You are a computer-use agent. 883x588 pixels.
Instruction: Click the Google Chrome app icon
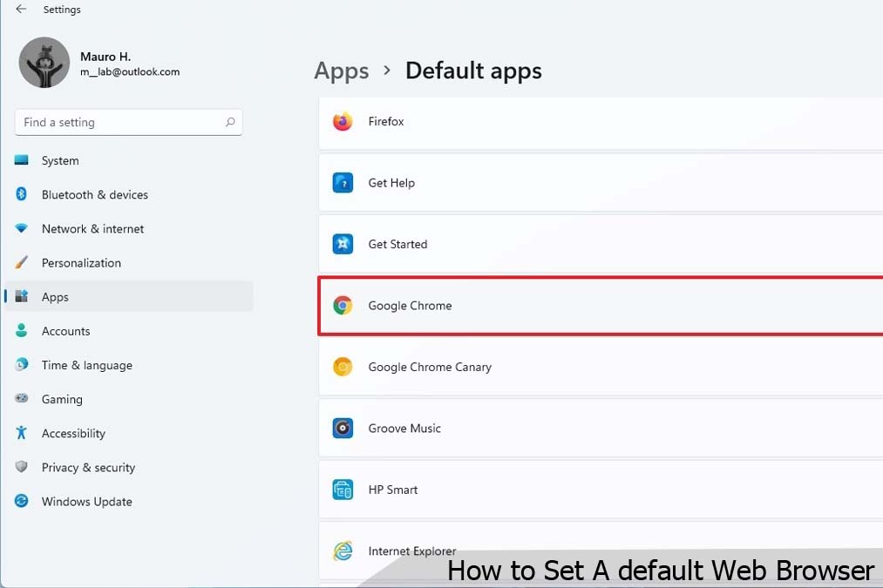(x=343, y=306)
